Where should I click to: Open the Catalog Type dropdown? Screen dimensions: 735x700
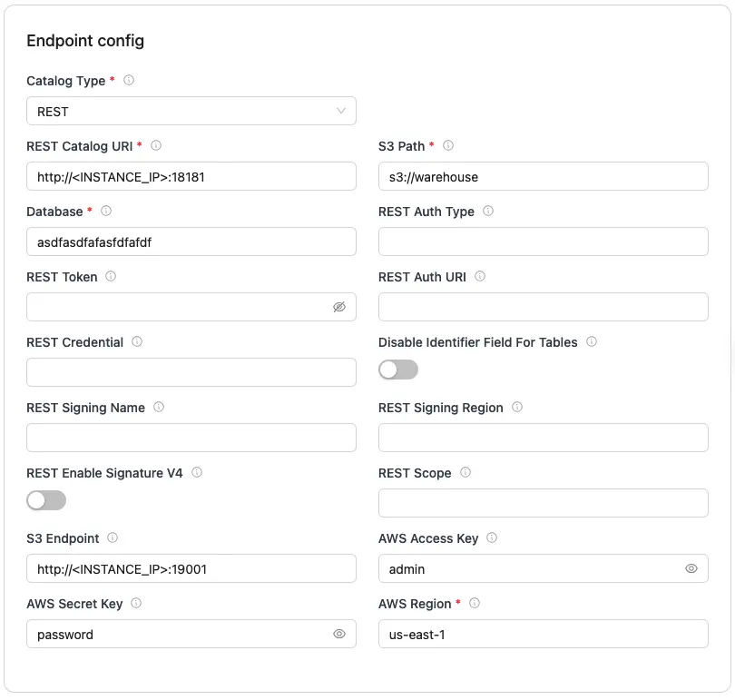tap(191, 111)
